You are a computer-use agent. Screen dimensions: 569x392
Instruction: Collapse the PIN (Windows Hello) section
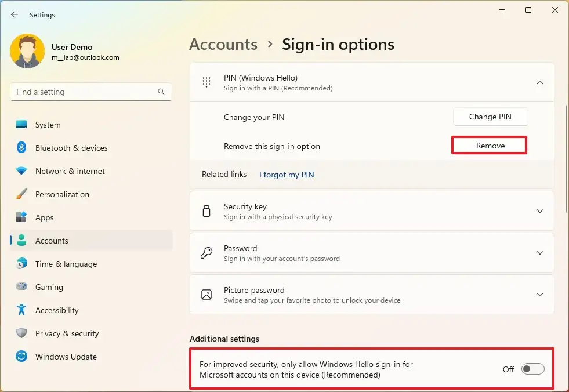tap(539, 82)
